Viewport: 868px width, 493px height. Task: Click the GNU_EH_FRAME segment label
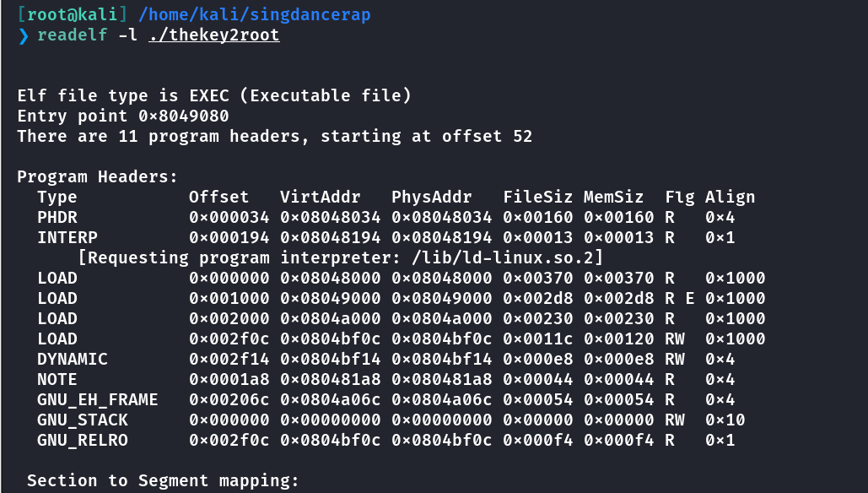click(x=98, y=400)
